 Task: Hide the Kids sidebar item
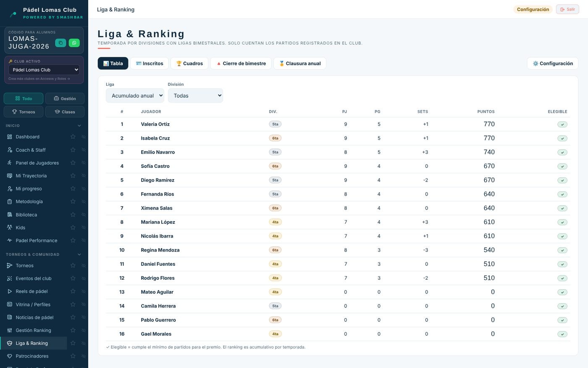click(84, 228)
